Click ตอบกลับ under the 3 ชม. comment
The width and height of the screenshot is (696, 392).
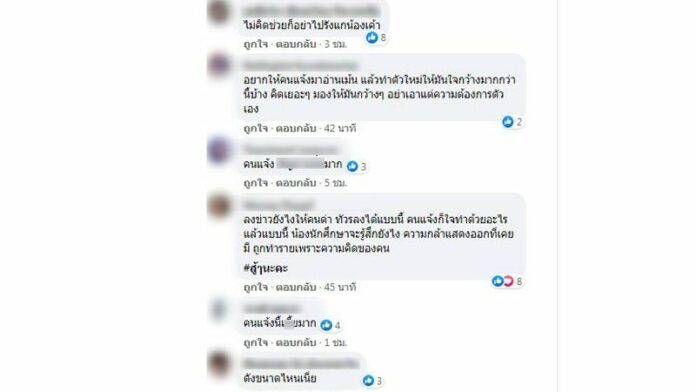pos(296,44)
